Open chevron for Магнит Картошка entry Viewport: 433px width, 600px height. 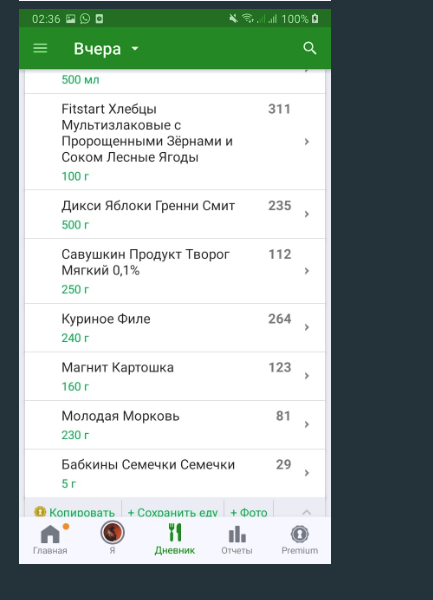pos(307,376)
